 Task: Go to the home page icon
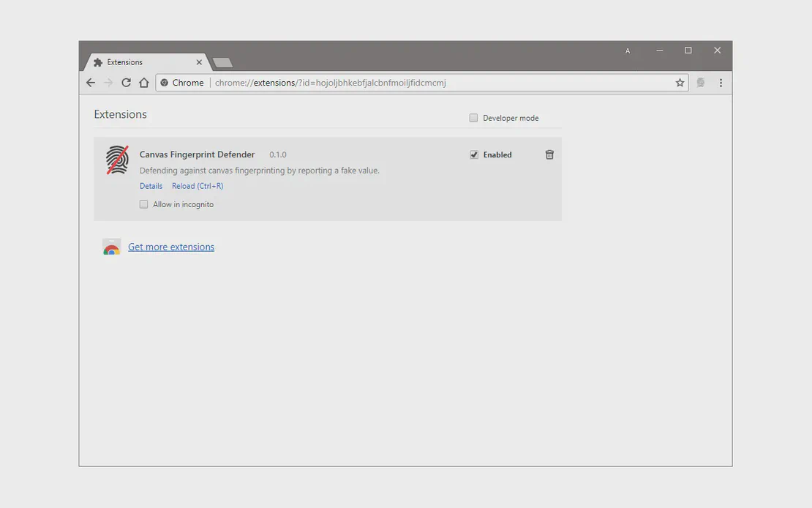click(x=144, y=83)
